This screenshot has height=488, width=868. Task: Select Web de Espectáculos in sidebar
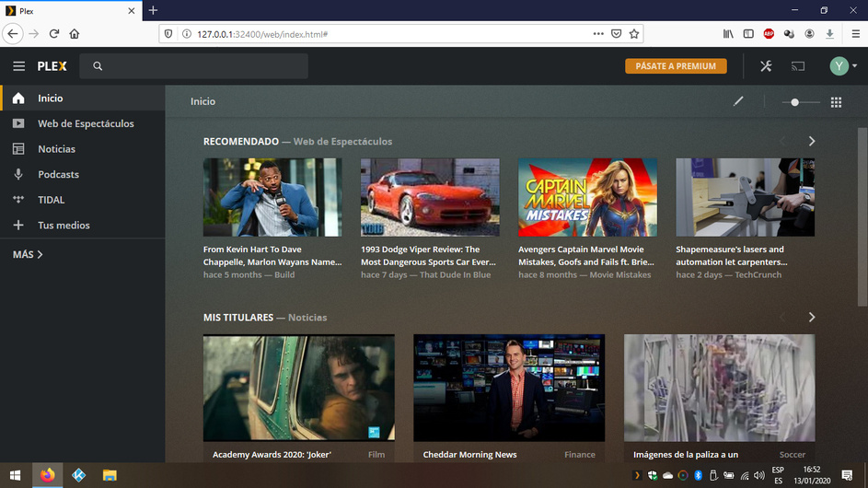point(83,123)
